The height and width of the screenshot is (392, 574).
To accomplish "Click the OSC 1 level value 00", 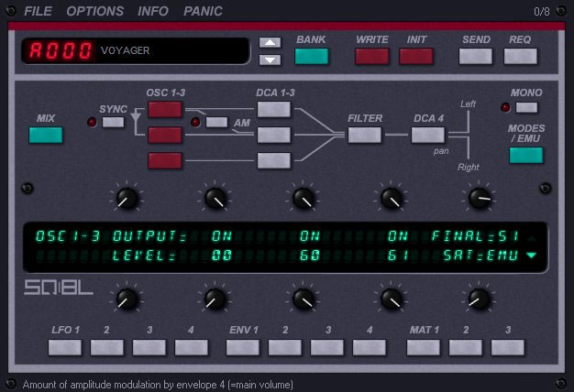I will [222, 256].
